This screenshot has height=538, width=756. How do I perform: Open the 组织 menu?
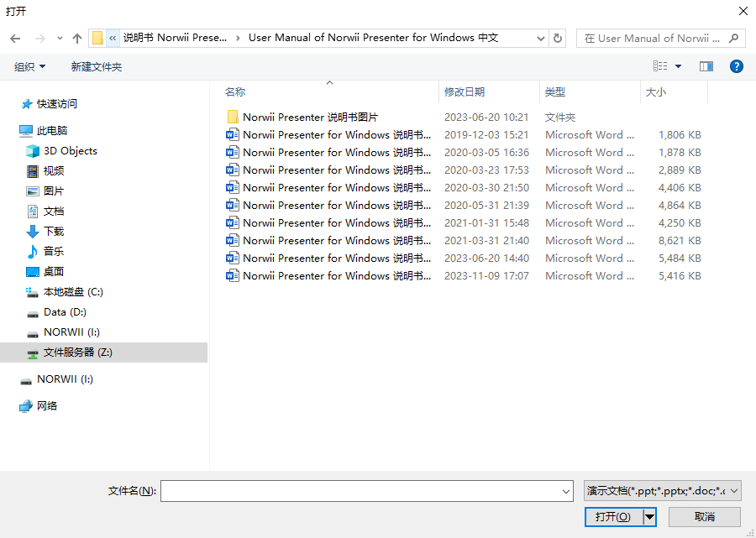[x=30, y=66]
